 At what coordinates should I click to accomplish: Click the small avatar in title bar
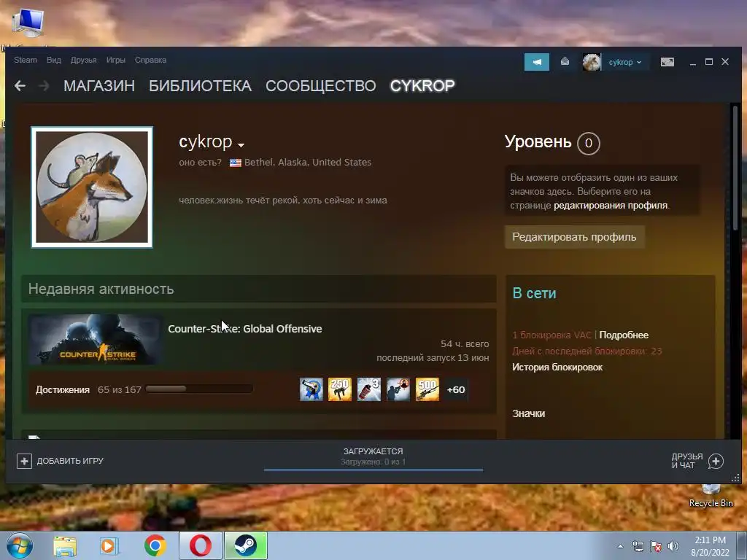tap(592, 62)
